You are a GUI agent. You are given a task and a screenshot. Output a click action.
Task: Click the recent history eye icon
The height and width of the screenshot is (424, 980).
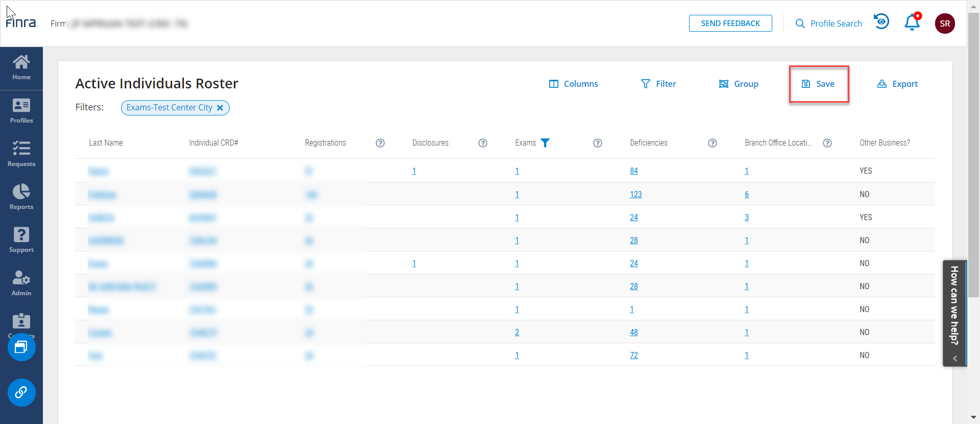point(881,22)
